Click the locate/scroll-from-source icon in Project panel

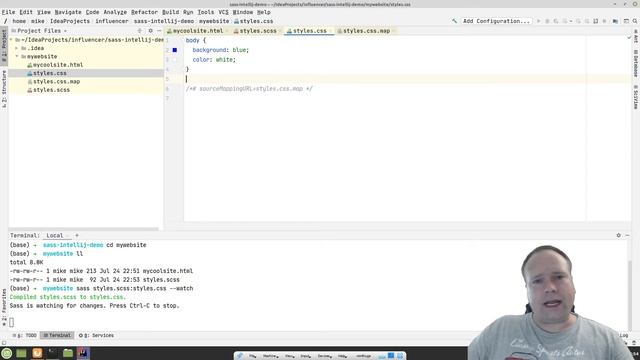coord(140,31)
